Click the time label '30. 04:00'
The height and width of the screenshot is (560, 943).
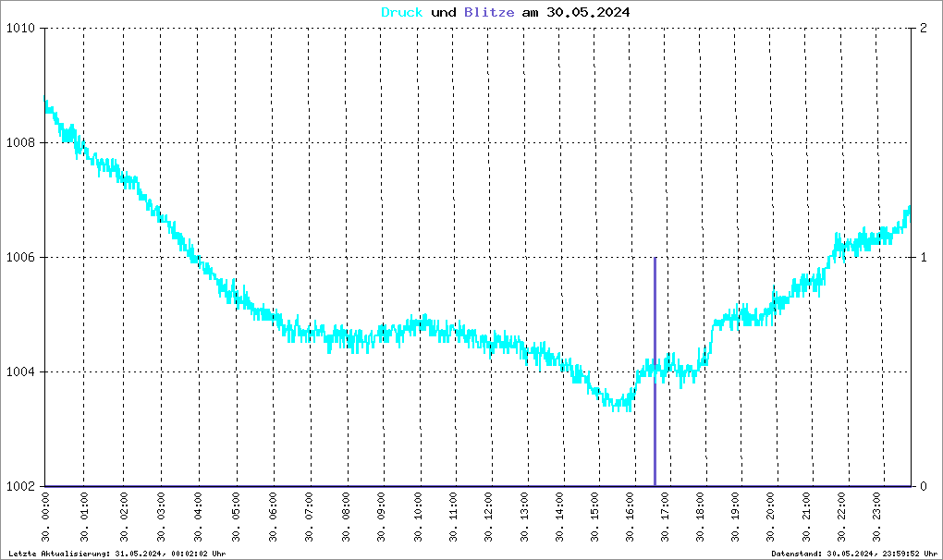click(x=198, y=517)
